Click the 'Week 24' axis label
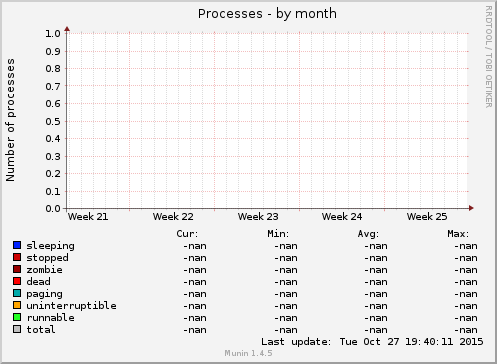497x364 pixels. tap(342, 217)
